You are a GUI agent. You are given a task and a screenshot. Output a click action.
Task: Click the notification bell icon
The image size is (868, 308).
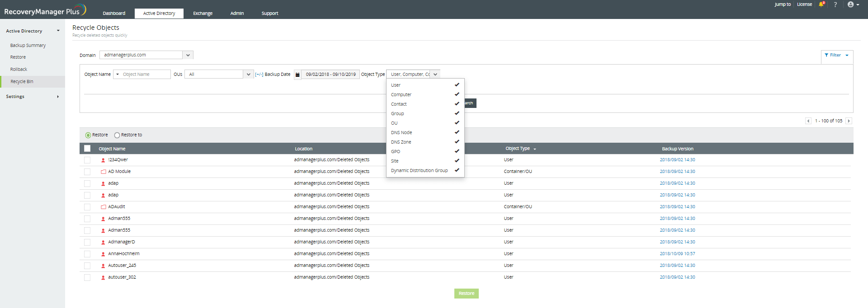click(x=821, y=5)
